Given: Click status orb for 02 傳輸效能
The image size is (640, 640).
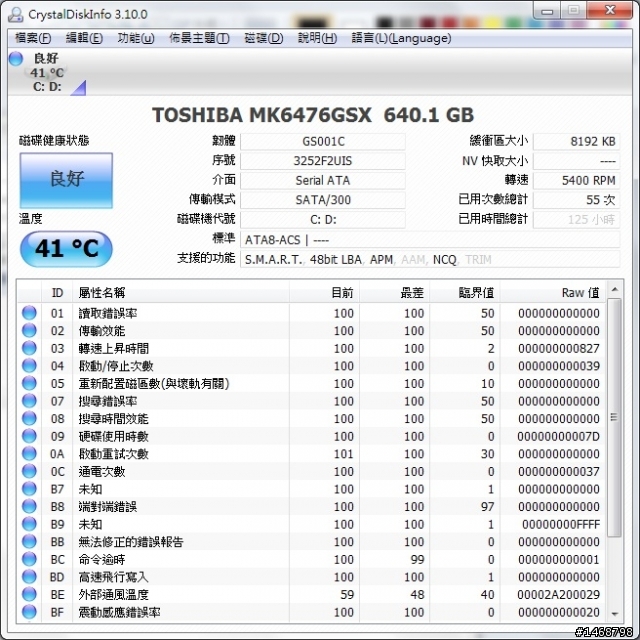Looking at the screenshot, I should (x=29, y=331).
